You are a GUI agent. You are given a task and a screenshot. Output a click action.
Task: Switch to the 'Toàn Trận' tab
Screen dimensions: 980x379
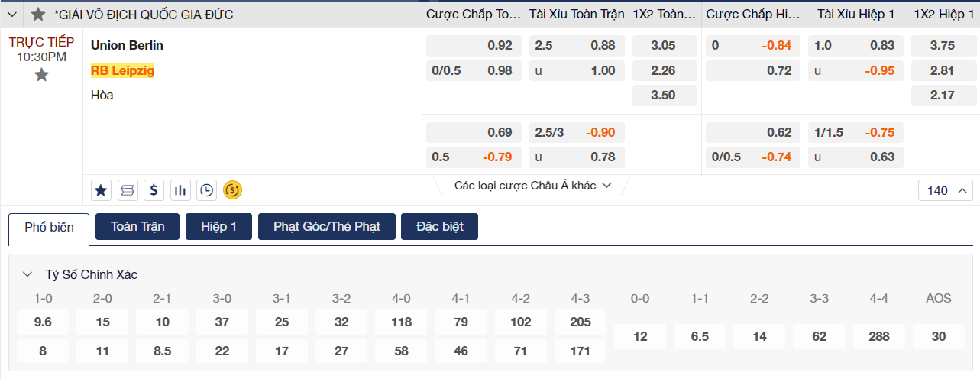137,227
